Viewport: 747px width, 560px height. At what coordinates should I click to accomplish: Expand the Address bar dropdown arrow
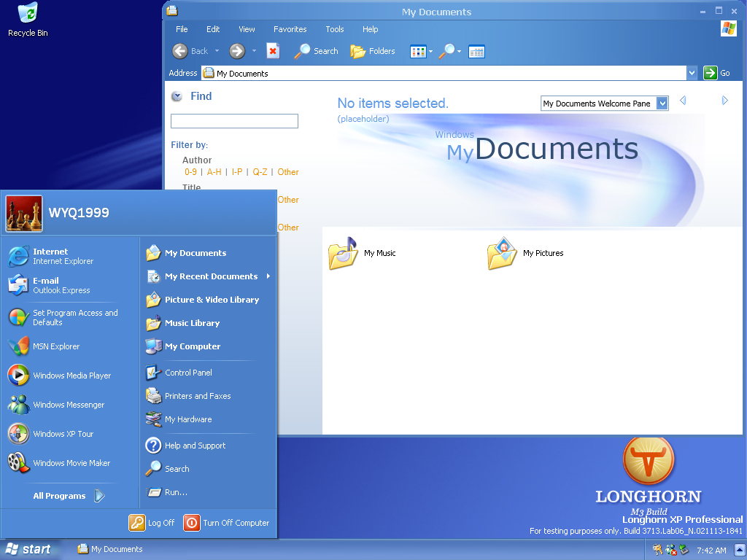pos(692,73)
